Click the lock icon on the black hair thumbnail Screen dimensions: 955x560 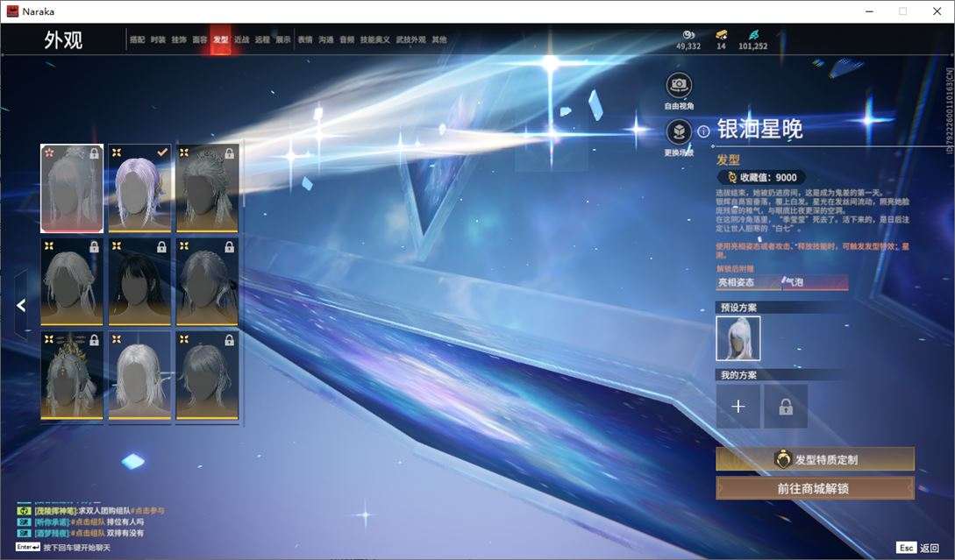tap(161, 247)
